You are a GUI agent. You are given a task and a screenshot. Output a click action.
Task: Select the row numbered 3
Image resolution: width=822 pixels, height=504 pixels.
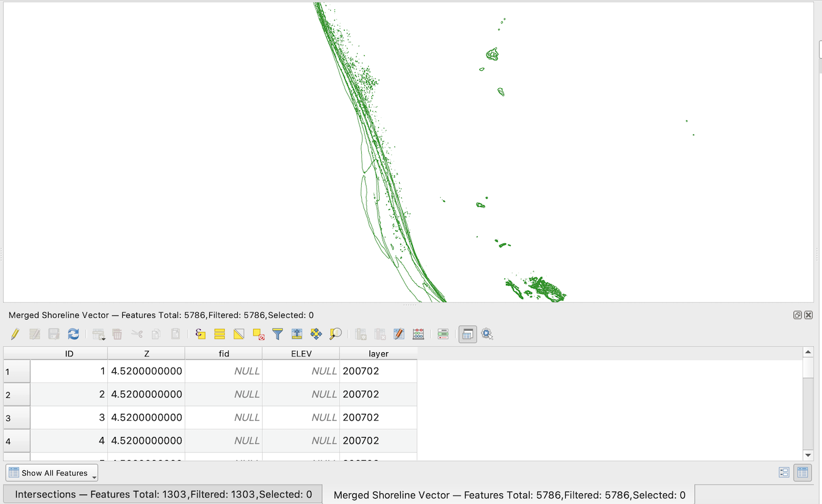pos(16,417)
